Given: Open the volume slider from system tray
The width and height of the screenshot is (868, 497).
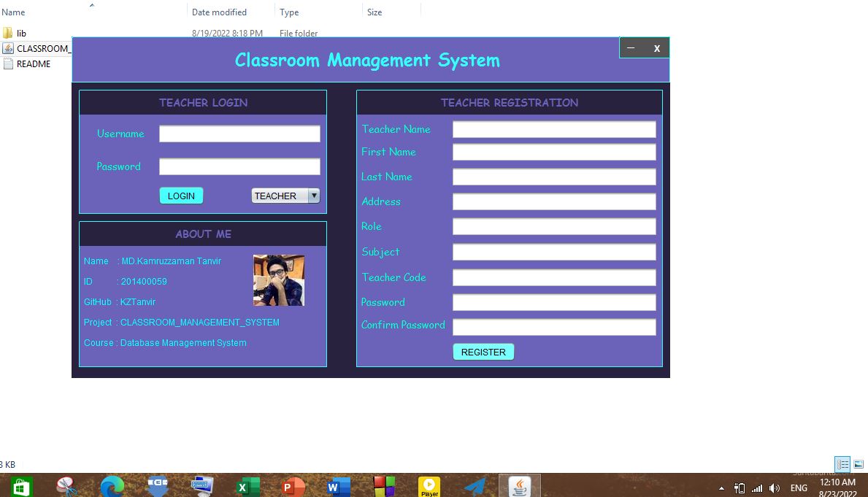Looking at the screenshot, I should pyautogui.click(x=775, y=488).
